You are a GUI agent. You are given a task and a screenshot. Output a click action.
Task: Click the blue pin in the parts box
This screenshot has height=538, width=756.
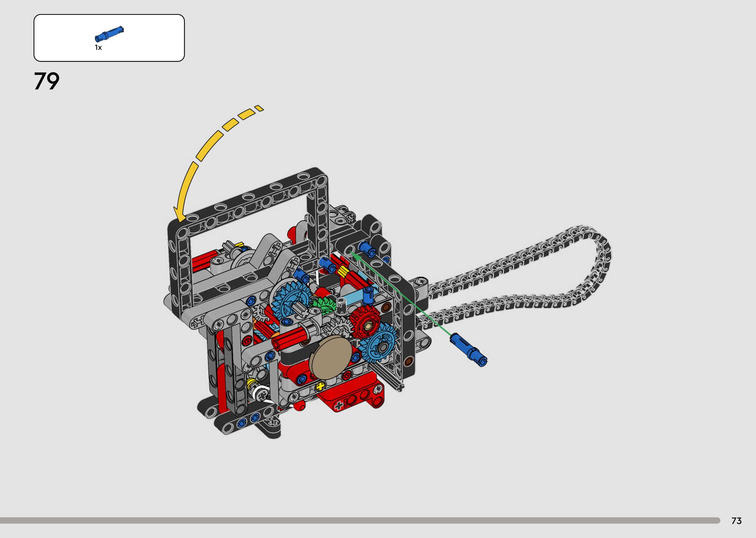click(x=109, y=34)
